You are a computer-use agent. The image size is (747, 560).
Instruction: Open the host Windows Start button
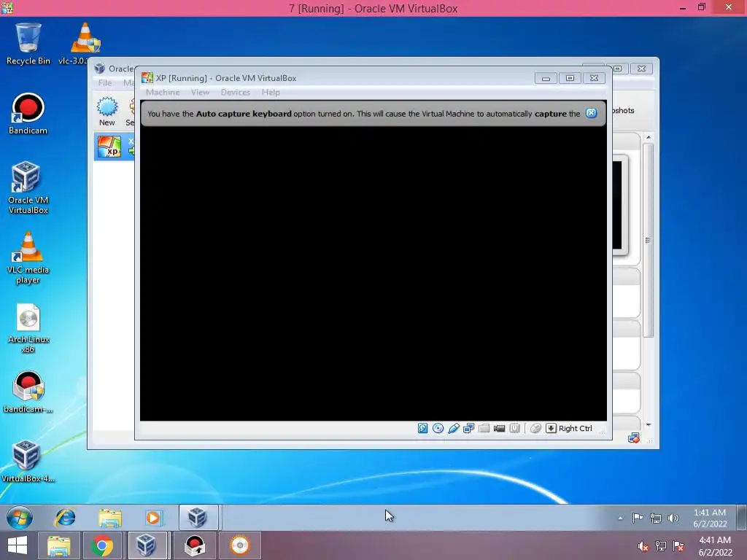(x=18, y=545)
